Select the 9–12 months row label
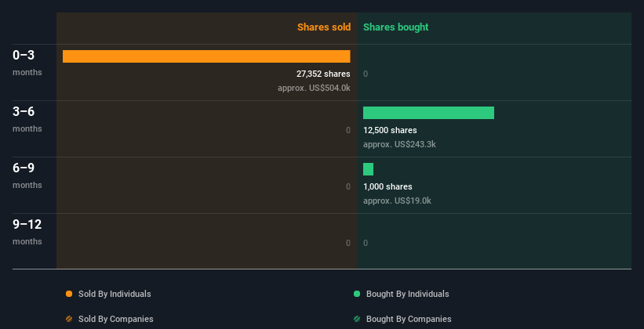Viewport: 644px width, 329px height. click(27, 231)
